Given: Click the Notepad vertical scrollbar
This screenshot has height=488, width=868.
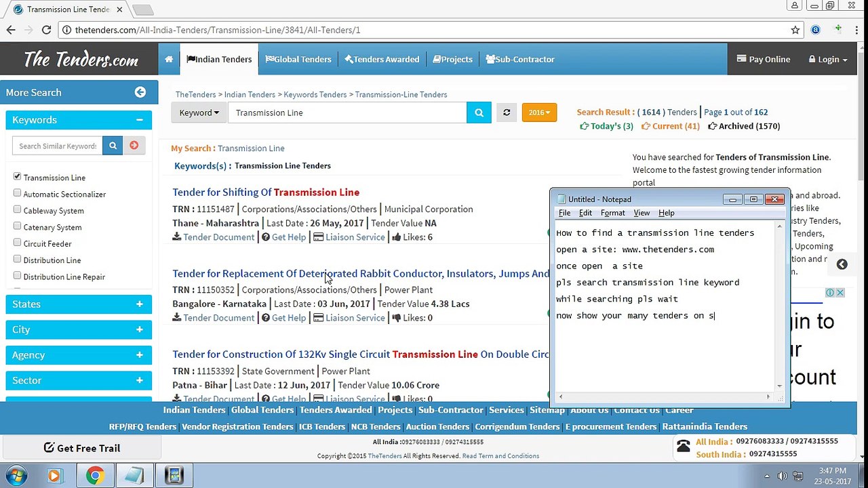Looking at the screenshot, I should [x=780, y=306].
